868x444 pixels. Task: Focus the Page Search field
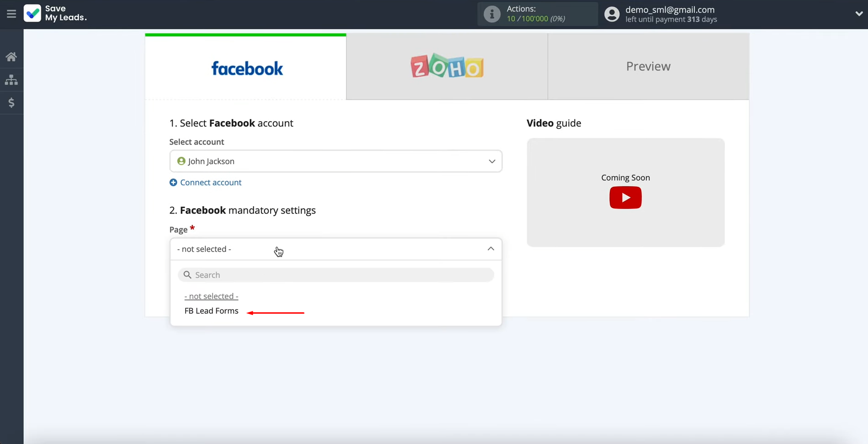pyautogui.click(x=336, y=275)
